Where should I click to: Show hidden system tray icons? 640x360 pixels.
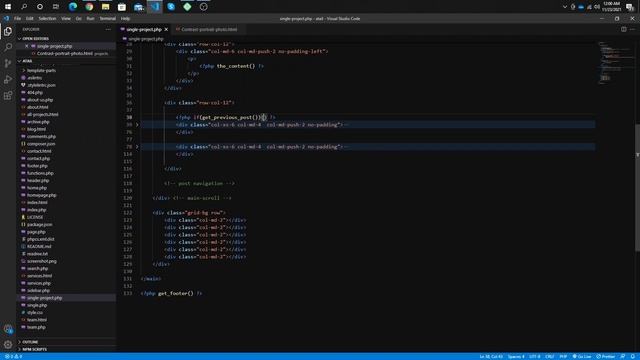[564, 7]
